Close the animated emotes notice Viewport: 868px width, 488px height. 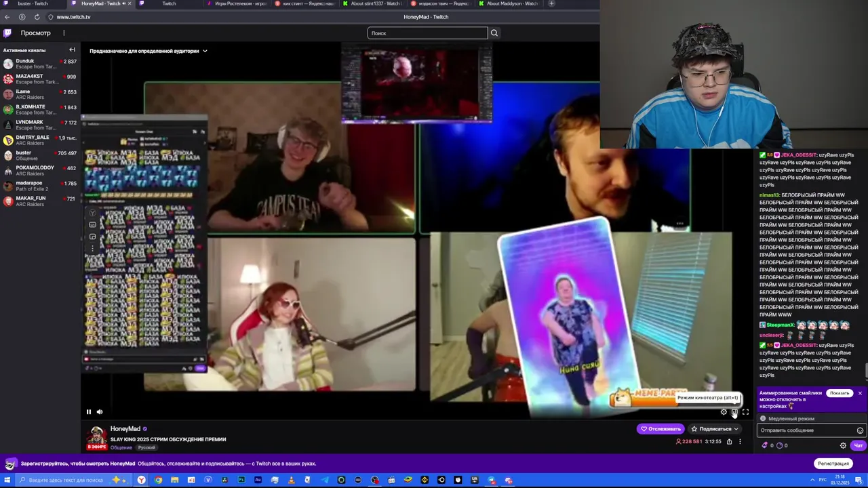(860, 393)
